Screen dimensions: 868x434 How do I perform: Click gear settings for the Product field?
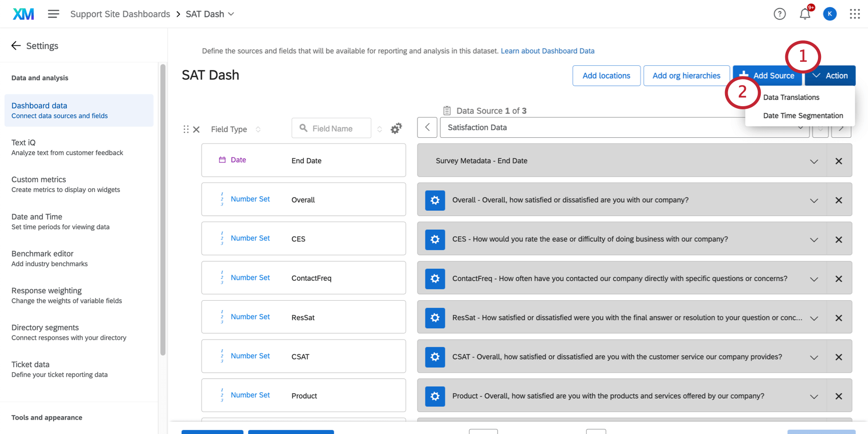click(435, 396)
